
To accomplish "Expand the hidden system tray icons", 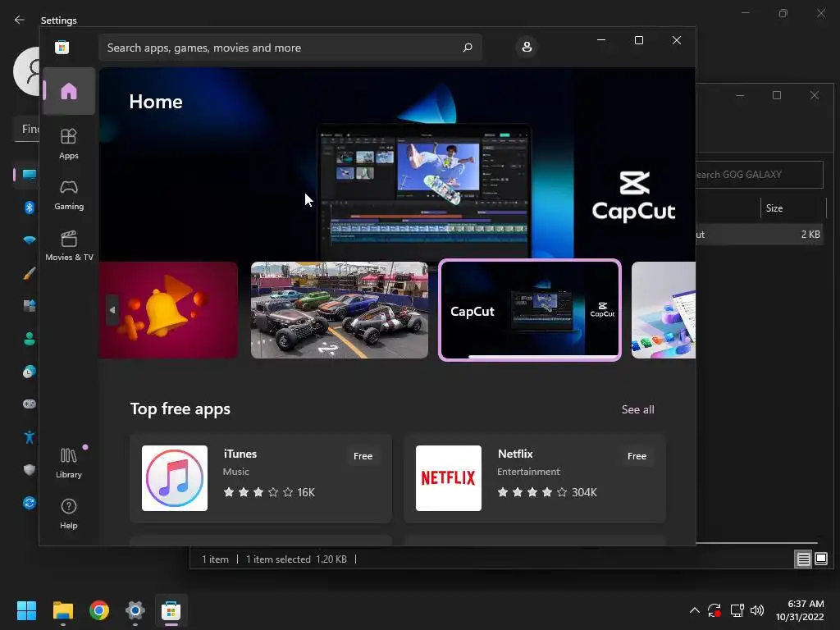I will (694, 610).
